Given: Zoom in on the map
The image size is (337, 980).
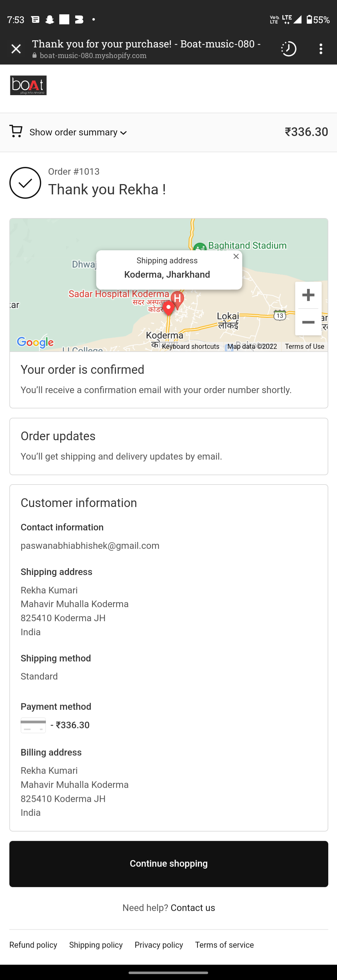Looking at the screenshot, I should click(308, 295).
